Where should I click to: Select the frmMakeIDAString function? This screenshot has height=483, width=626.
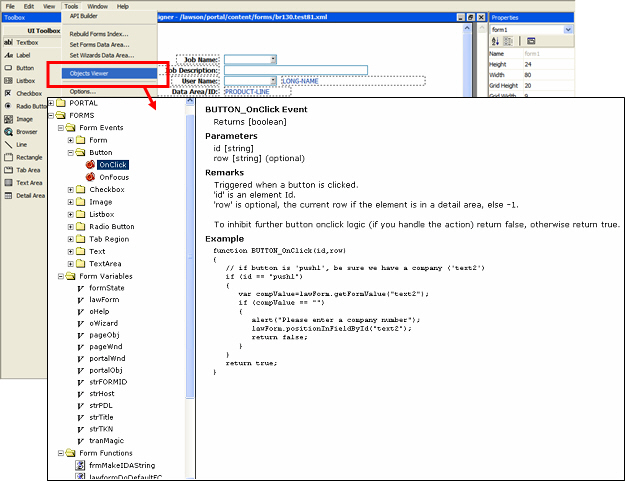(122, 465)
